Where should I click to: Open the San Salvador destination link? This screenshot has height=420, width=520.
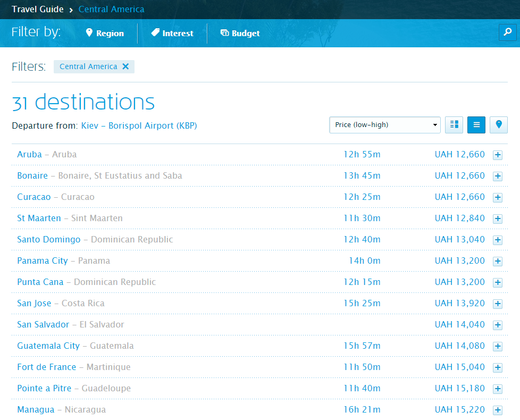coord(43,324)
